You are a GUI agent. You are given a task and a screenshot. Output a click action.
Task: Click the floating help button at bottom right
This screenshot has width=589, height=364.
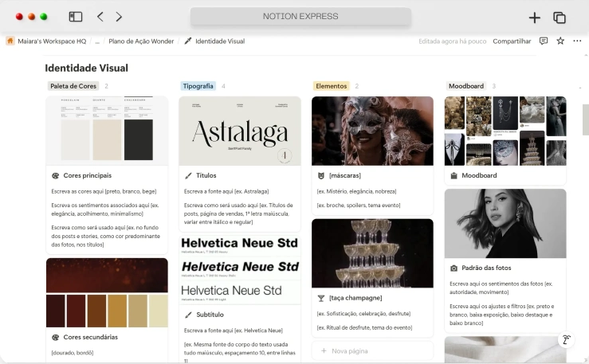point(567,340)
